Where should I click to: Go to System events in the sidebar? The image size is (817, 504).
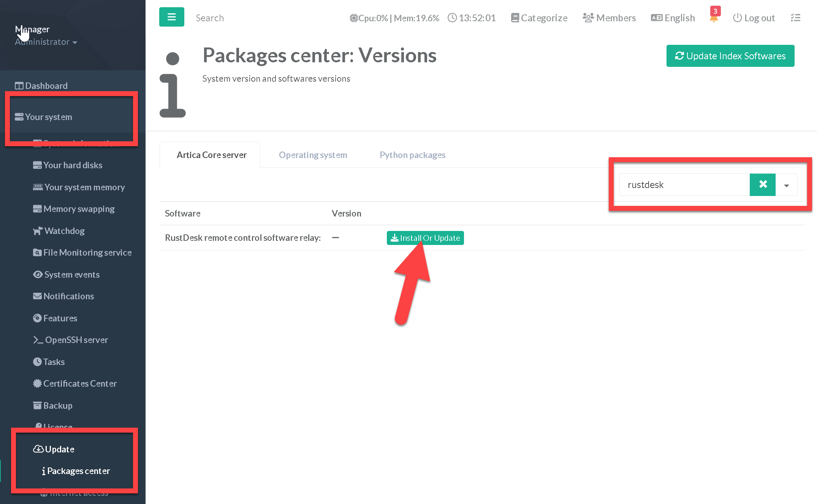71,275
